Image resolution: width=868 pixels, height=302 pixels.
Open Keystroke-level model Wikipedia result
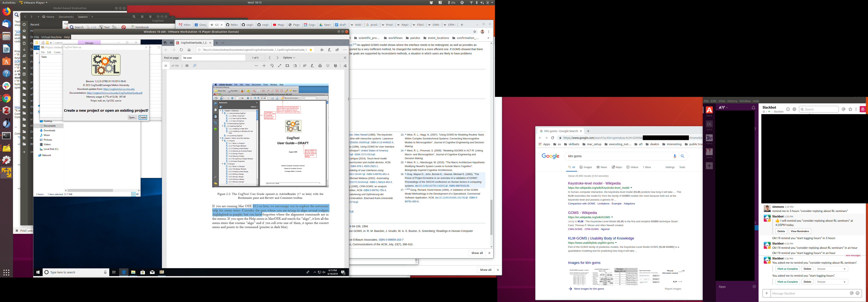[x=594, y=184]
